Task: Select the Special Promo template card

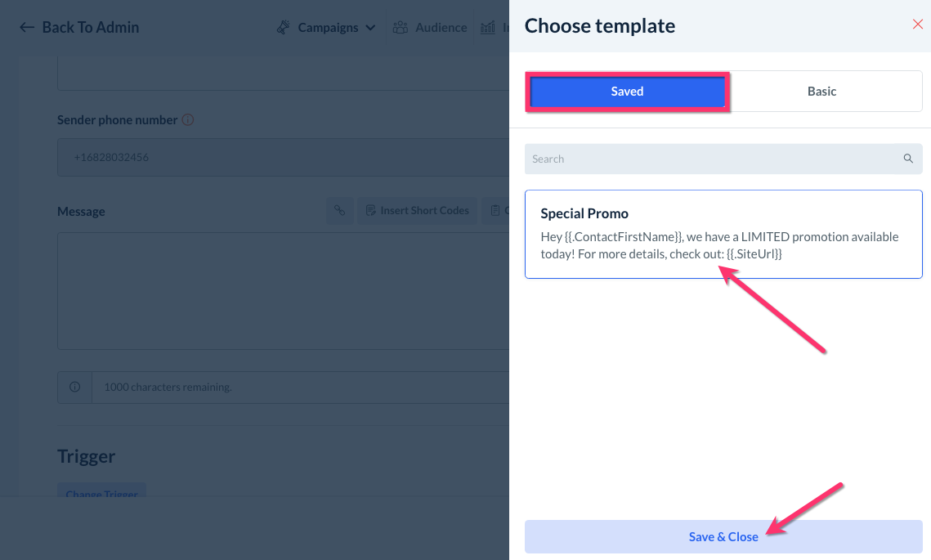Action: tap(723, 235)
